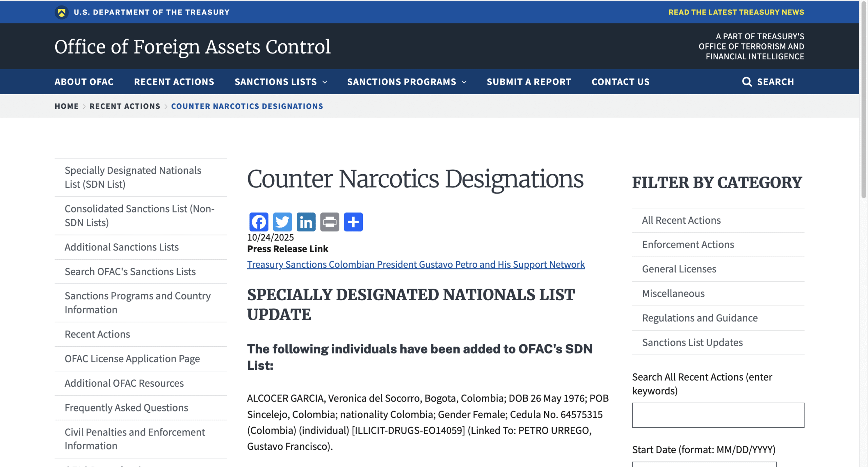Share the page on Facebook
868x467 pixels.
pyautogui.click(x=258, y=222)
